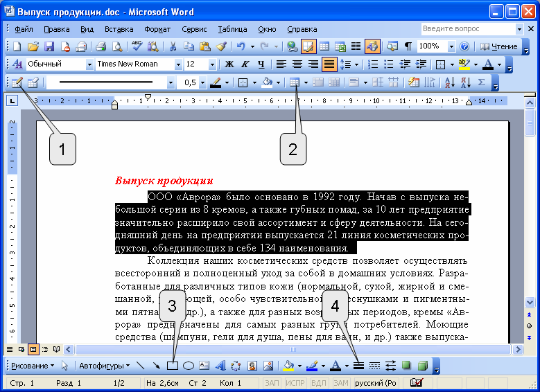Open the Формат menu
Screen dimensions: 540x392
click(157, 29)
